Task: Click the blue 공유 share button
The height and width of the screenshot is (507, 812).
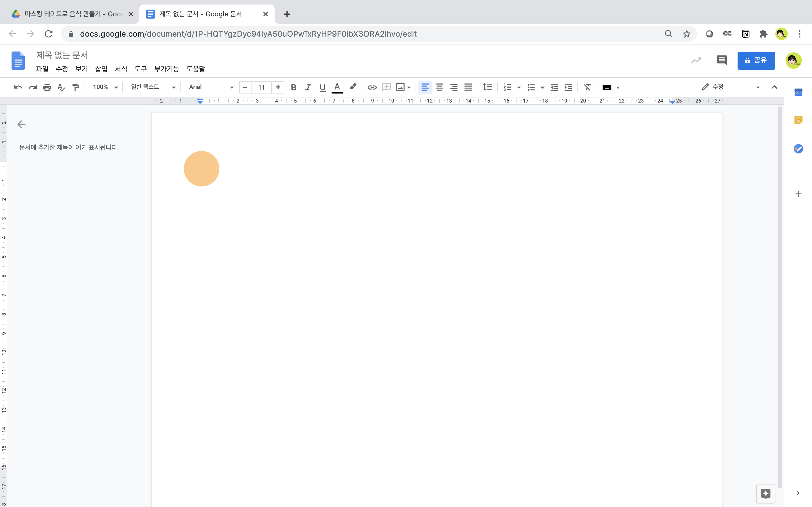Action: [756, 60]
